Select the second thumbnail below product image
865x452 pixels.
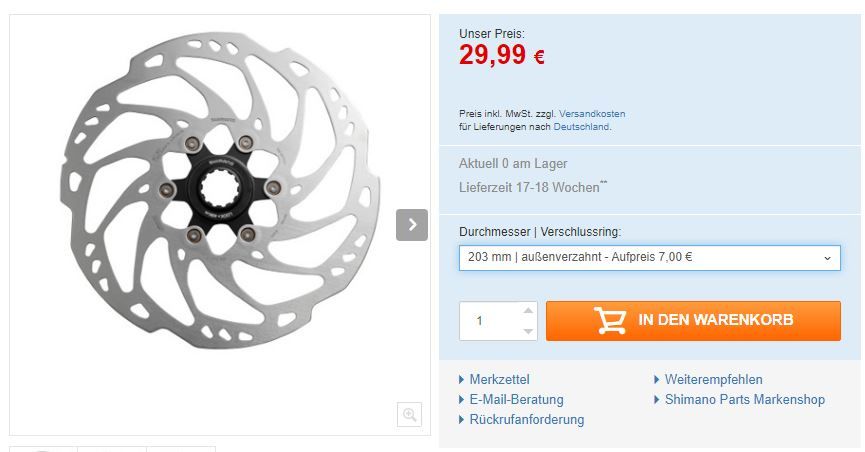tap(112, 449)
